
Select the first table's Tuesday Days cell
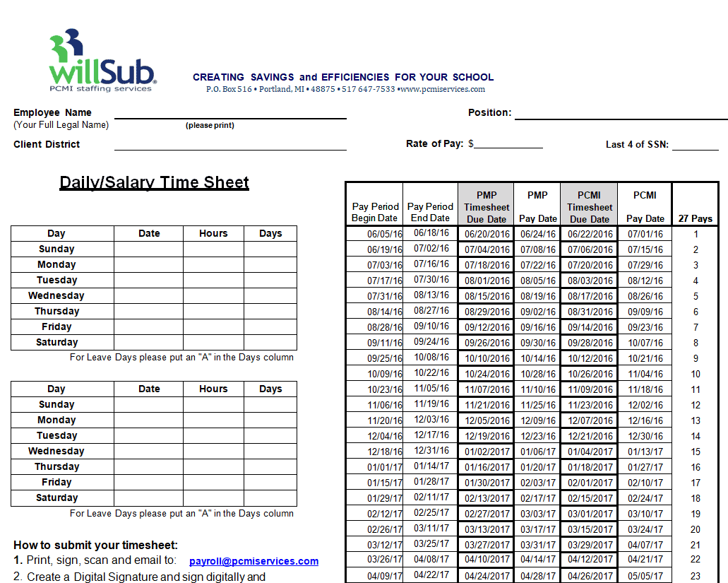[x=270, y=280]
